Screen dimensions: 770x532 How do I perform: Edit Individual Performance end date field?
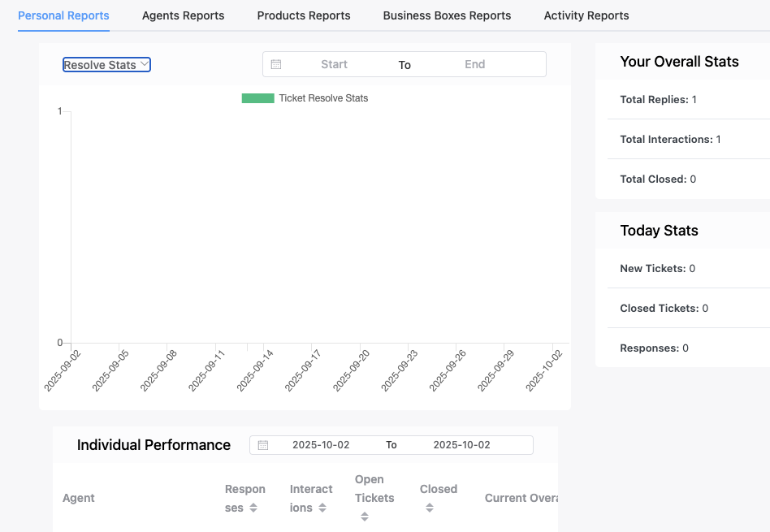(x=461, y=445)
